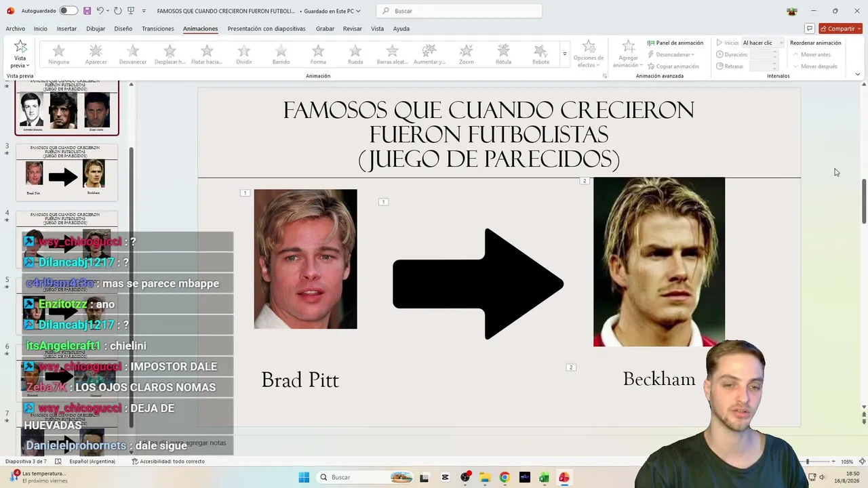Select the Rueda animation effect
This screenshot has height=488, width=868.
pyautogui.click(x=355, y=54)
